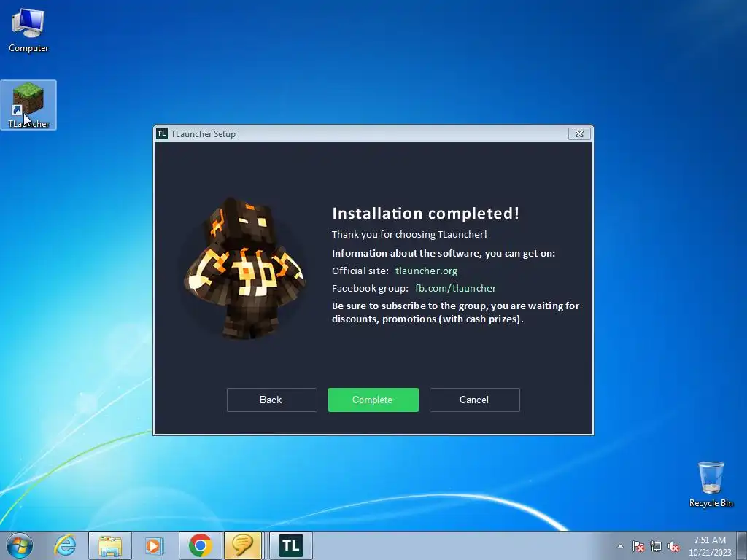This screenshot has width=747, height=560.
Task: Click the 'Installation completed!' heading
Action: coord(425,213)
